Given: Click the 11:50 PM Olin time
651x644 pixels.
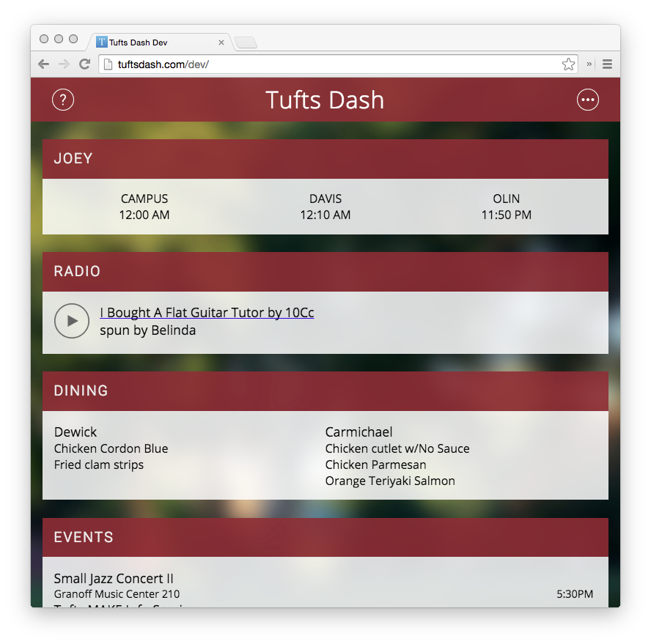Looking at the screenshot, I should pyautogui.click(x=507, y=215).
